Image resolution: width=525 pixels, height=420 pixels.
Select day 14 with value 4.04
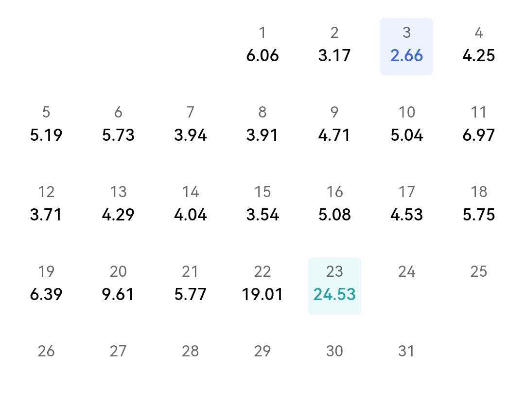pyautogui.click(x=191, y=204)
